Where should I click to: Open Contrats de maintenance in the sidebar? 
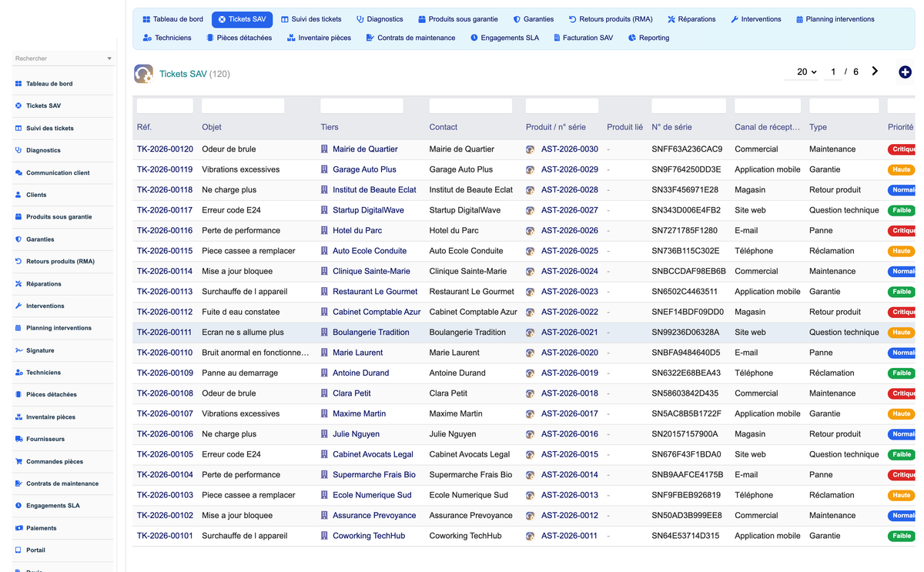click(x=62, y=483)
